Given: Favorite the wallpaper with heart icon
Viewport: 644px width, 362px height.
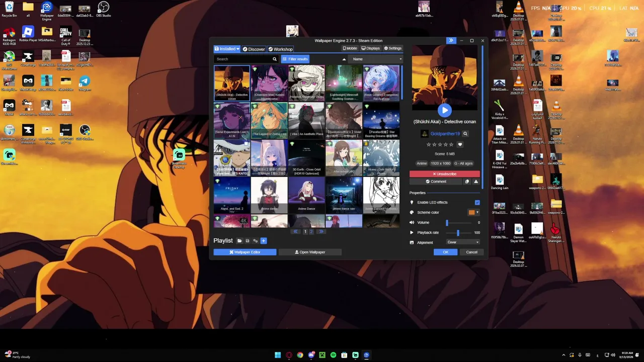Looking at the screenshot, I should tap(459, 144).
